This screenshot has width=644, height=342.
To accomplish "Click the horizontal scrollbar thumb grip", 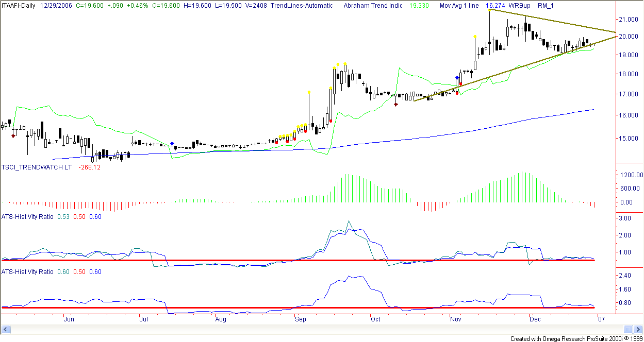I will [x=628, y=329].
